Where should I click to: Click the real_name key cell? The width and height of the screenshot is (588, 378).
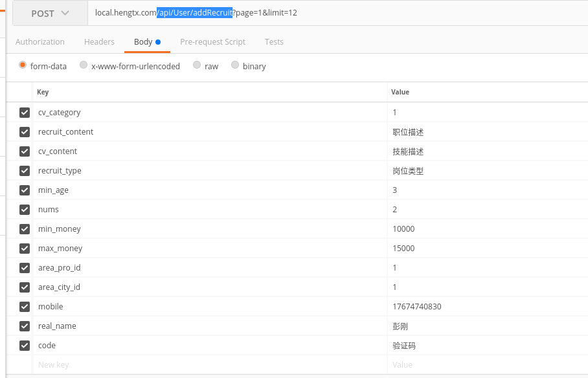point(210,326)
